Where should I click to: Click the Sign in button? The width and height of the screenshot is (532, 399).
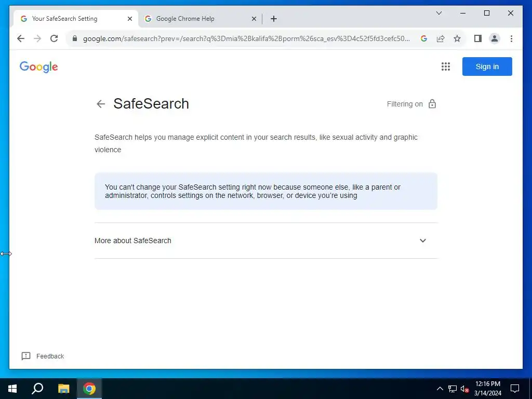pos(487,66)
